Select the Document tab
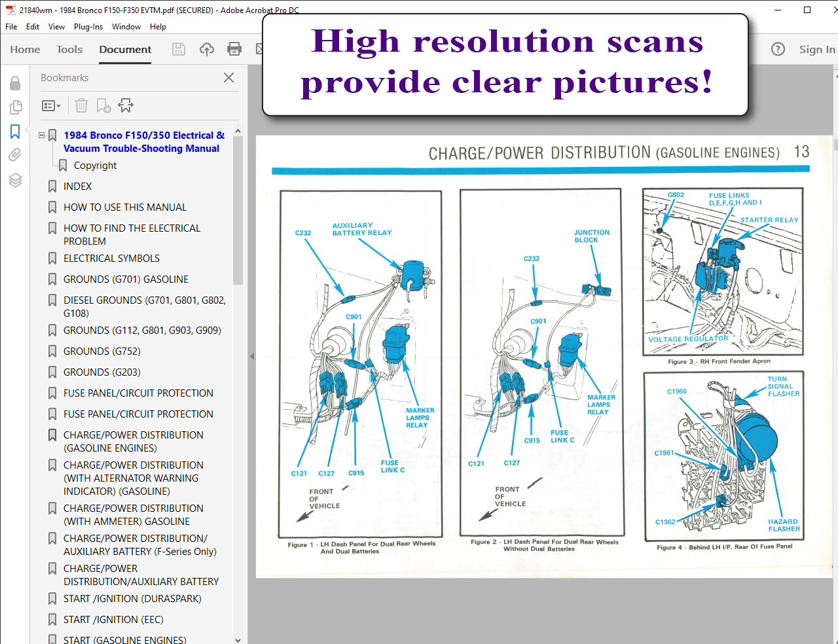 [x=125, y=49]
